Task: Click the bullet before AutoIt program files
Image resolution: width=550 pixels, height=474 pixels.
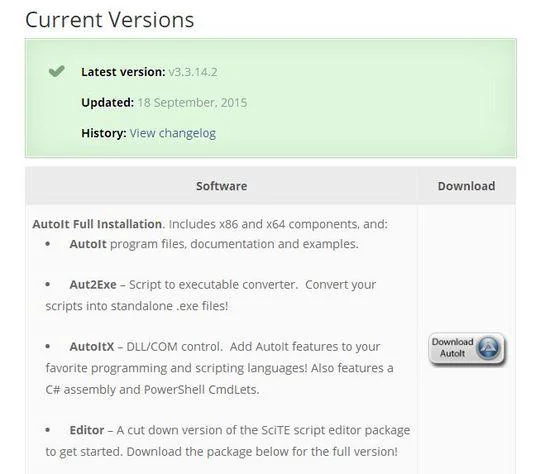Action: click(x=48, y=244)
